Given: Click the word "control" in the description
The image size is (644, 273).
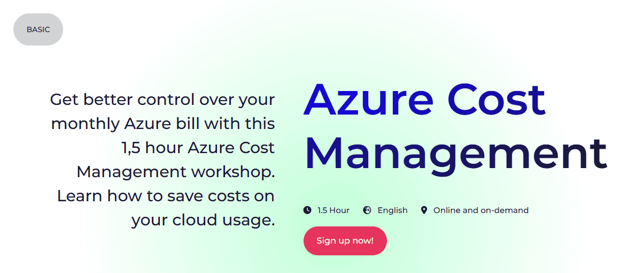Looking at the screenshot, I should tap(166, 100).
